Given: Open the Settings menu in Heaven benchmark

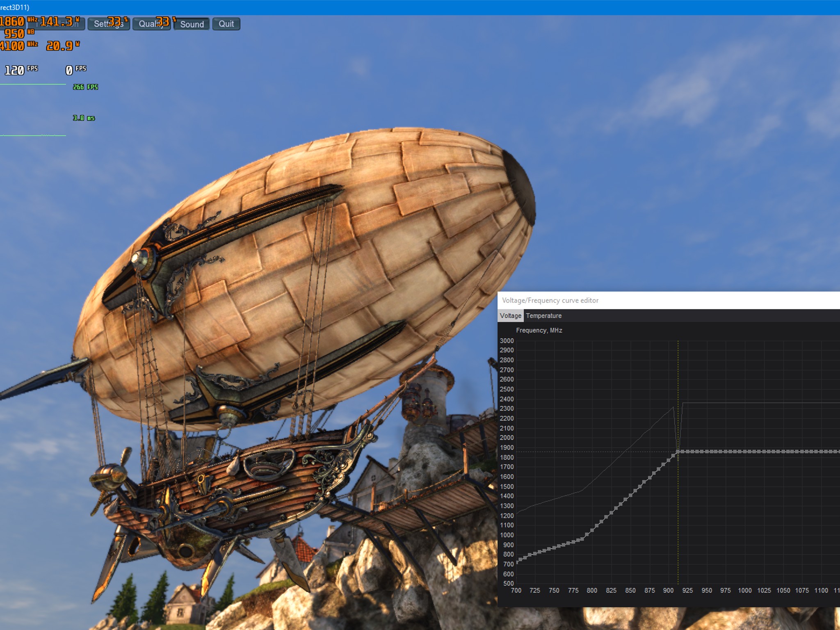Looking at the screenshot, I should (109, 24).
